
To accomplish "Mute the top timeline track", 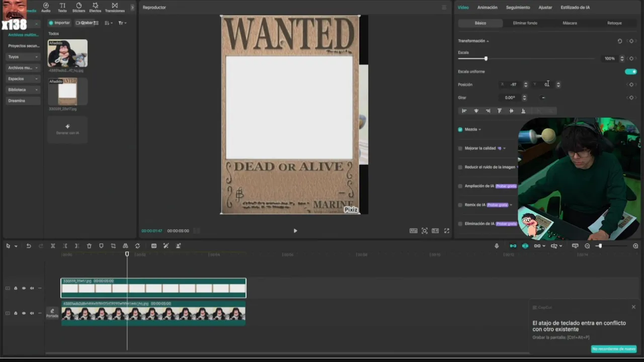I will pos(32,288).
